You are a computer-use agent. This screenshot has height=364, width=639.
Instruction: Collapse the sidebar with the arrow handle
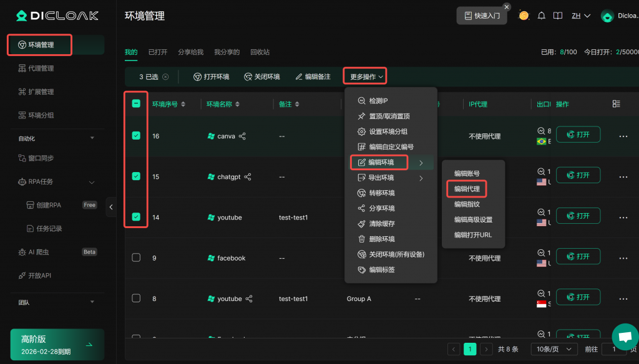[x=111, y=207]
